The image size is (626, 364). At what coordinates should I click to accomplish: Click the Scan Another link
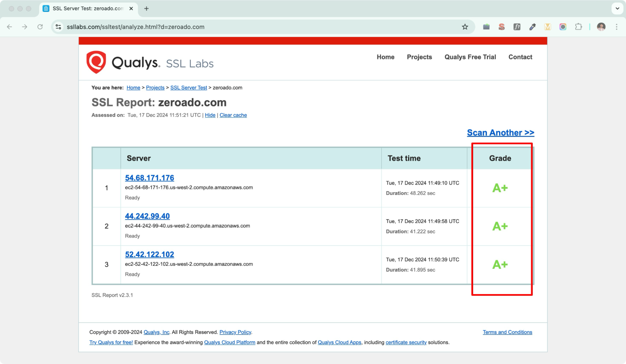click(x=500, y=132)
